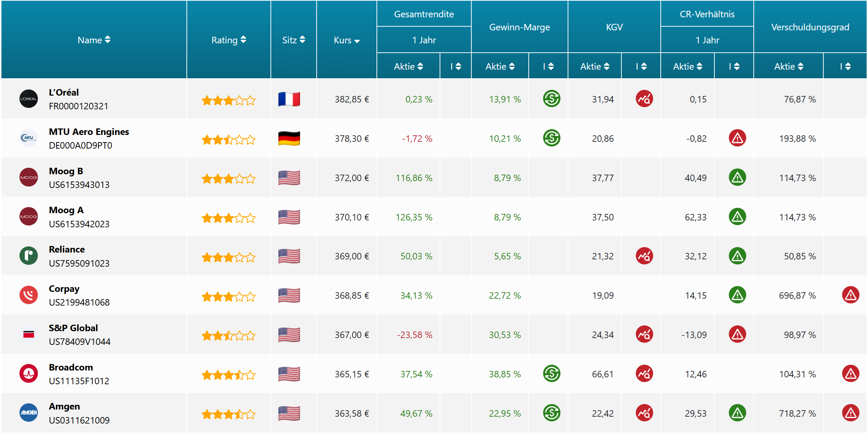Sort table by Name column
Image resolution: width=868 pixels, height=434 pixels.
[94, 40]
